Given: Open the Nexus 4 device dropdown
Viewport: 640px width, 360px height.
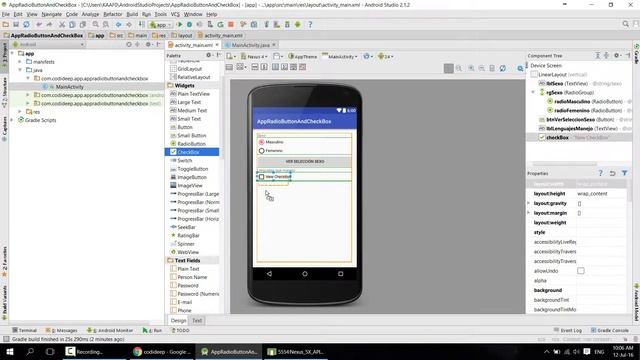Looking at the screenshot, I should 254,56.
